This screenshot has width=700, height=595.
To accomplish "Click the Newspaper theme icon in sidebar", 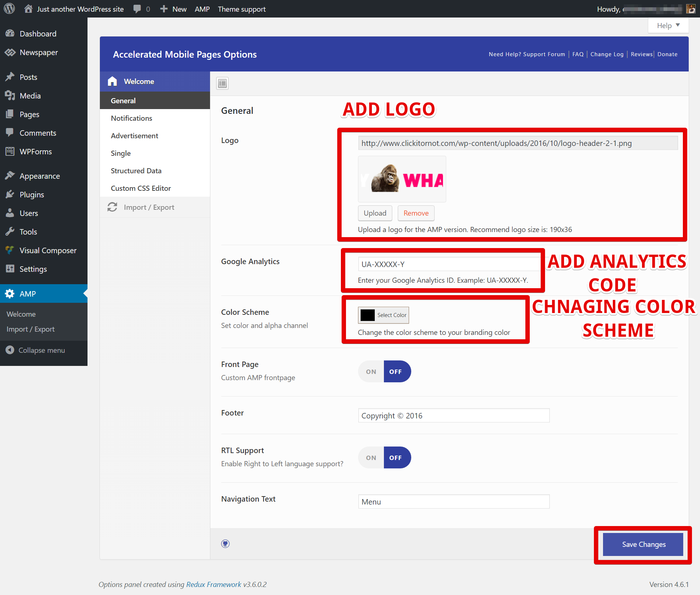I will click(10, 52).
